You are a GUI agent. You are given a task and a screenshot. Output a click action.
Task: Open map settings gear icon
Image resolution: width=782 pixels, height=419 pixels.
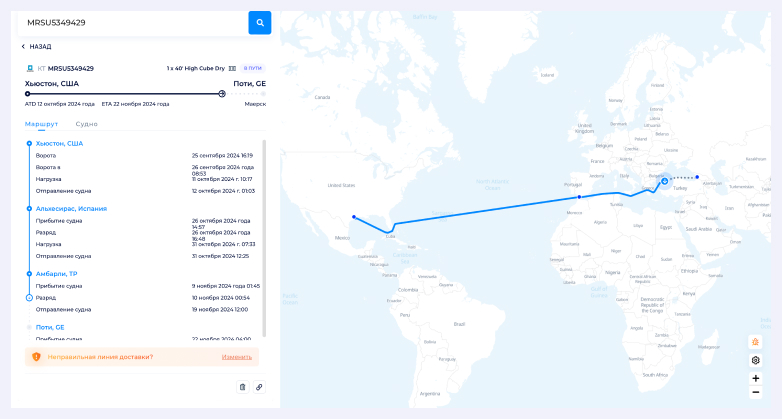[755, 360]
